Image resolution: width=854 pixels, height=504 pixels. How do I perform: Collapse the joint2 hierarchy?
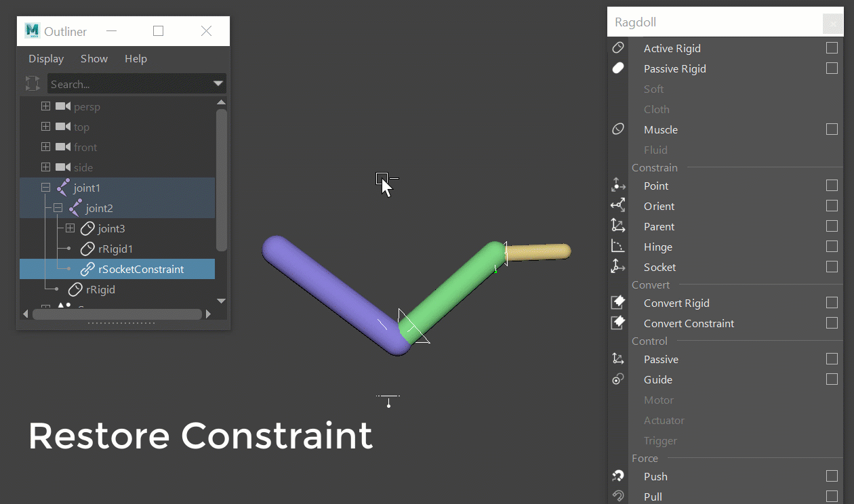point(58,208)
